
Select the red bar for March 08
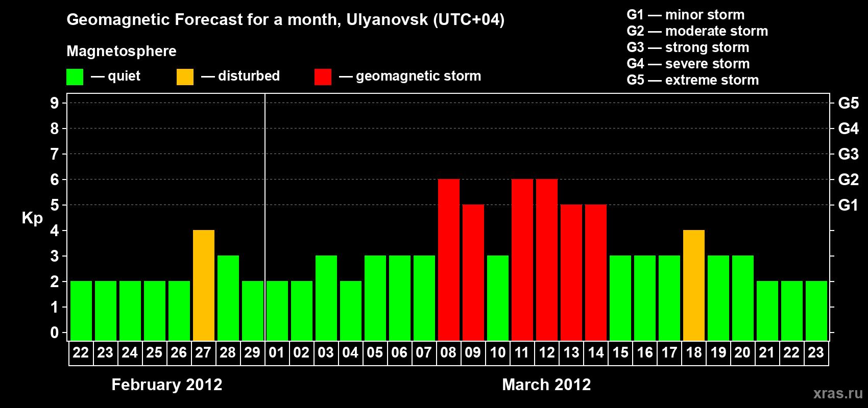(449, 260)
